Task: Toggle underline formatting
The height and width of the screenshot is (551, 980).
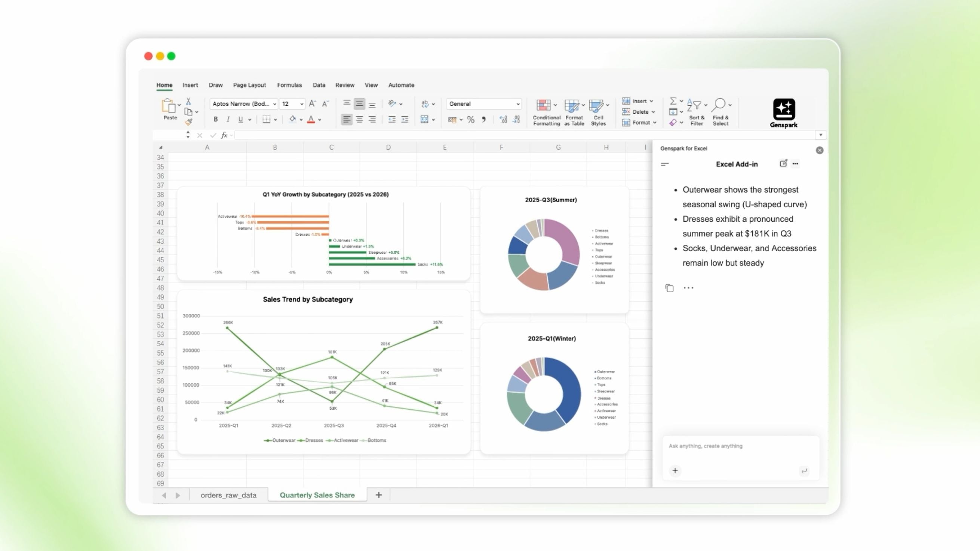Action: 240,119
